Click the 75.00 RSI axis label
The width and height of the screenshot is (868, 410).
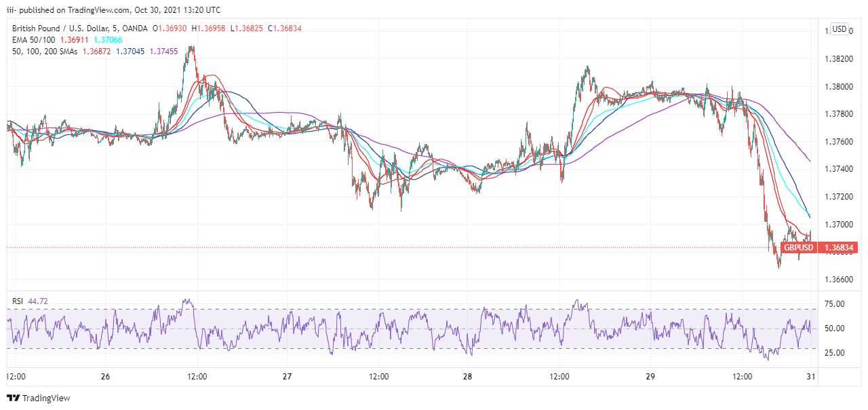click(835, 304)
